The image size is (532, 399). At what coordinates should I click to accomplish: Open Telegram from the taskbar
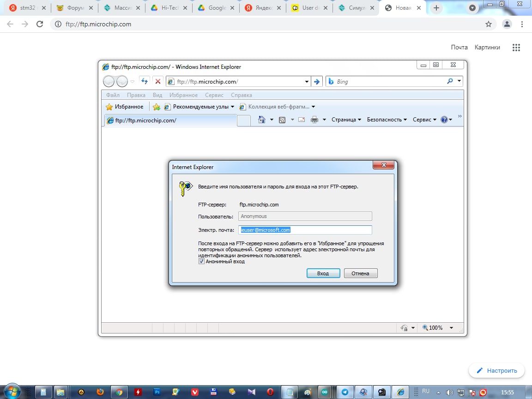[x=345, y=392]
